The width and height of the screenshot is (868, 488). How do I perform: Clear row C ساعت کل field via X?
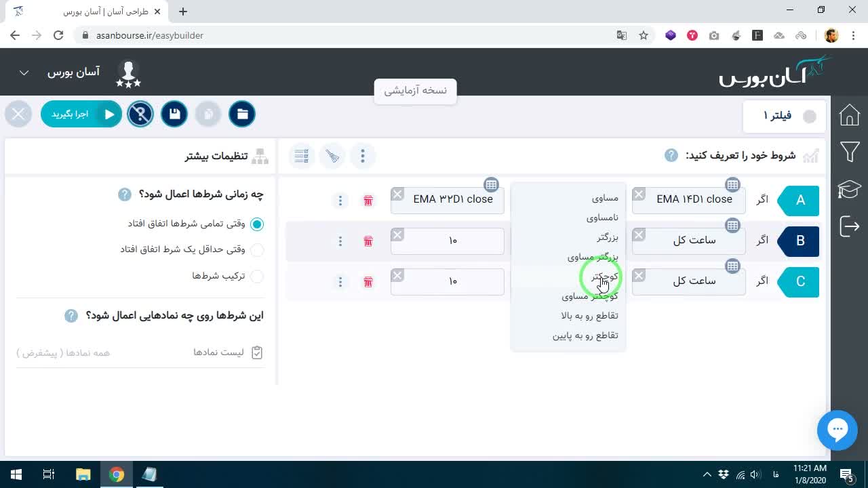point(639,276)
